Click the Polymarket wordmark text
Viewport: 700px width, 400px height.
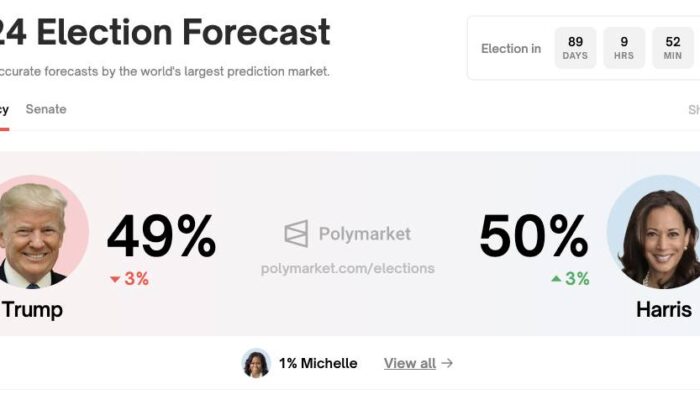click(365, 234)
